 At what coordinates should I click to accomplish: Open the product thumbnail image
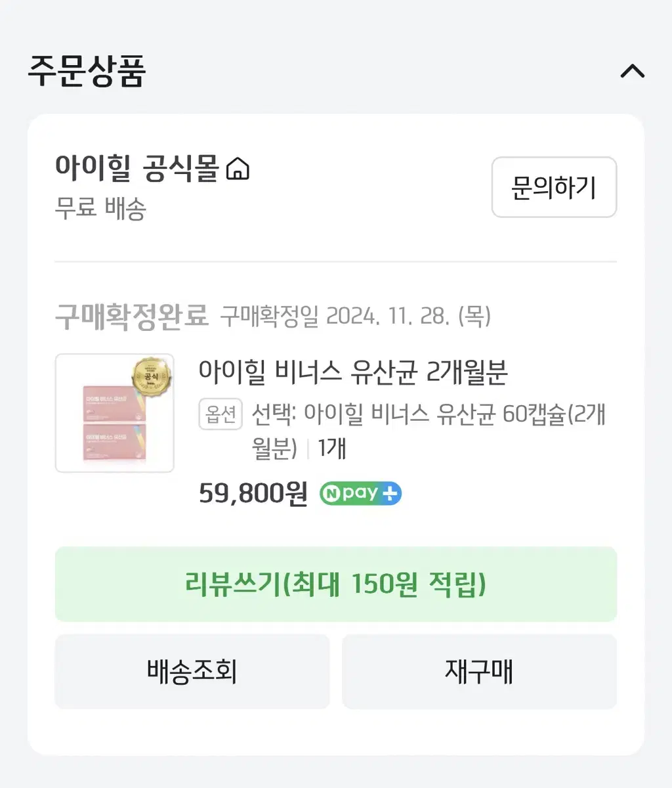tap(115, 413)
